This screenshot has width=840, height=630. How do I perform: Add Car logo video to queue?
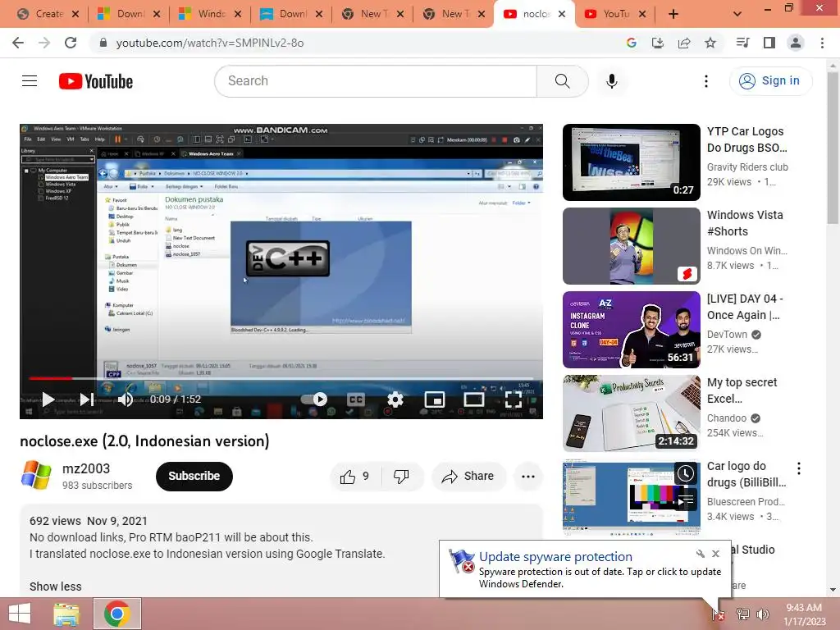click(x=685, y=500)
